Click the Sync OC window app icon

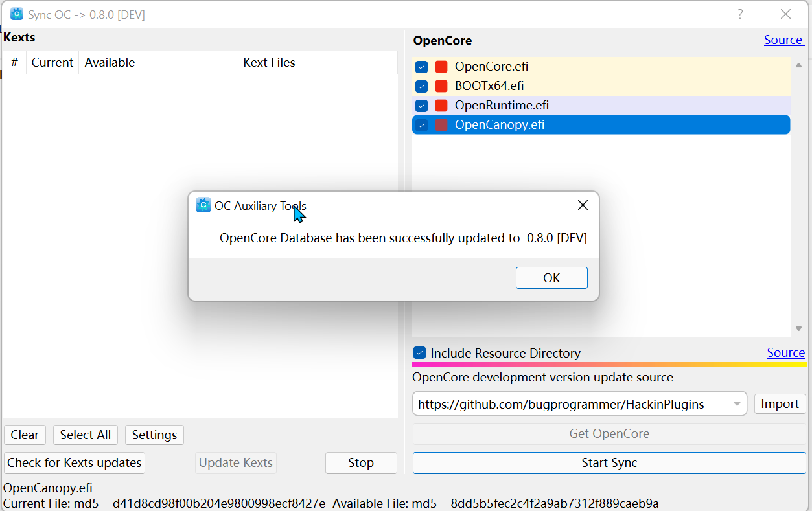[17, 14]
